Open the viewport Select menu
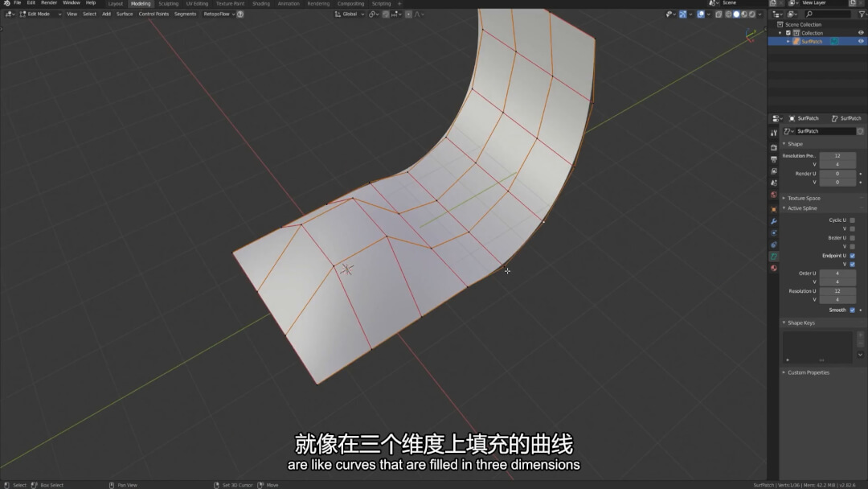868x489 pixels. coord(89,14)
